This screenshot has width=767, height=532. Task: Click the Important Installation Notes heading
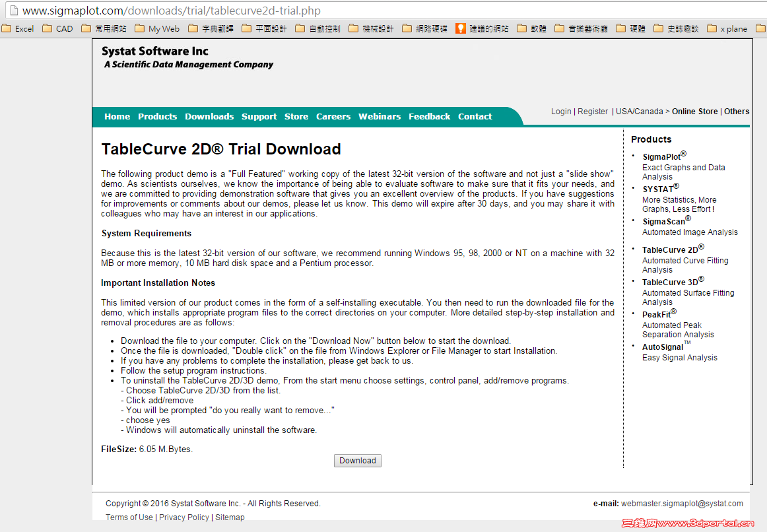pos(158,283)
